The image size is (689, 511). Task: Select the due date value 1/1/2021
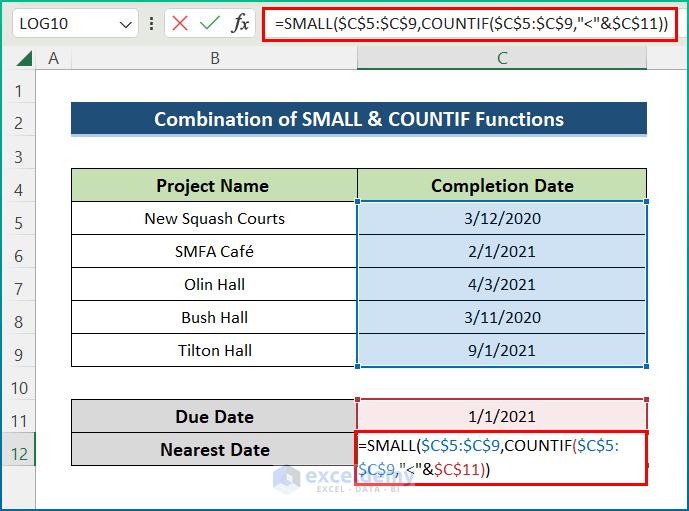coord(502,416)
